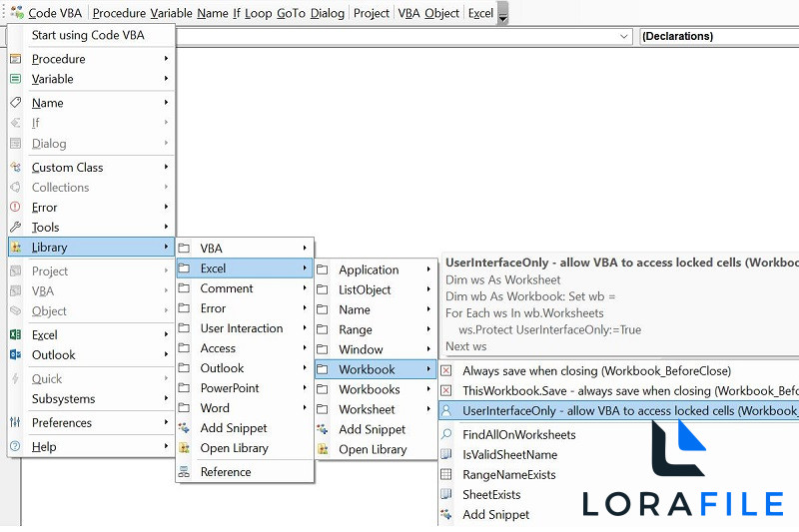
Task: Click the Procedure menu item icon
Action: [x=16, y=59]
